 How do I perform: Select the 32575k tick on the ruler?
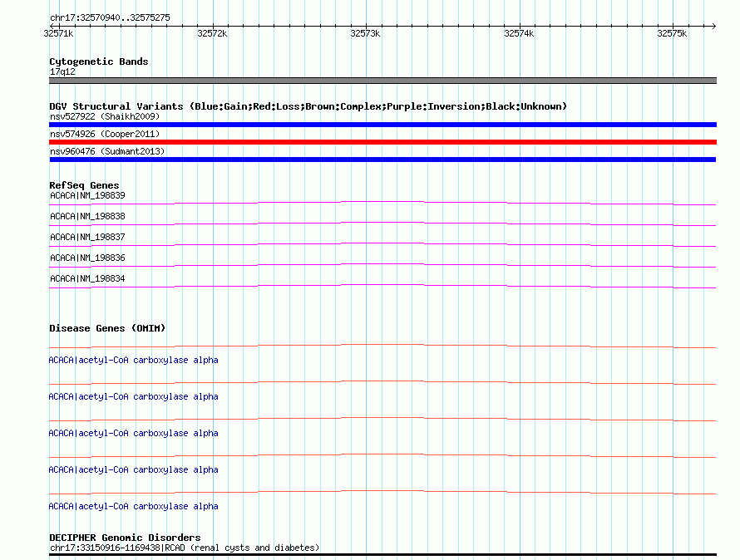click(x=672, y=33)
